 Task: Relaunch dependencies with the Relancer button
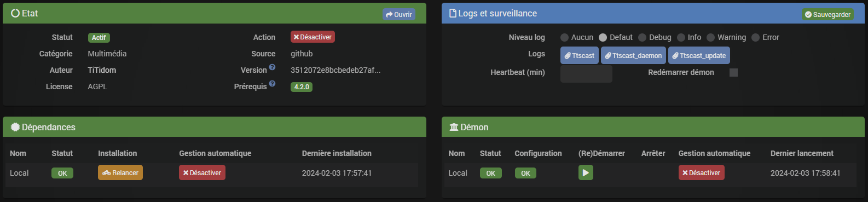click(120, 173)
